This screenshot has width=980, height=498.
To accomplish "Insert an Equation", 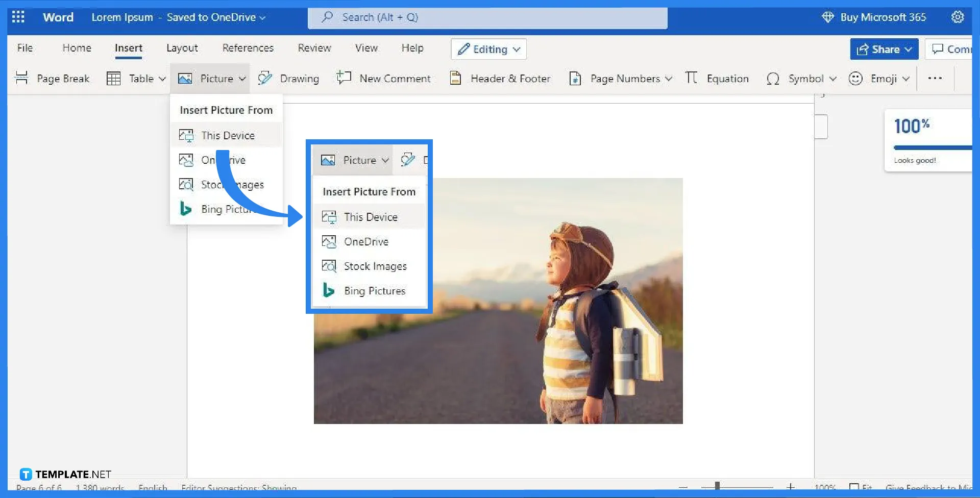I will tap(717, 78).
